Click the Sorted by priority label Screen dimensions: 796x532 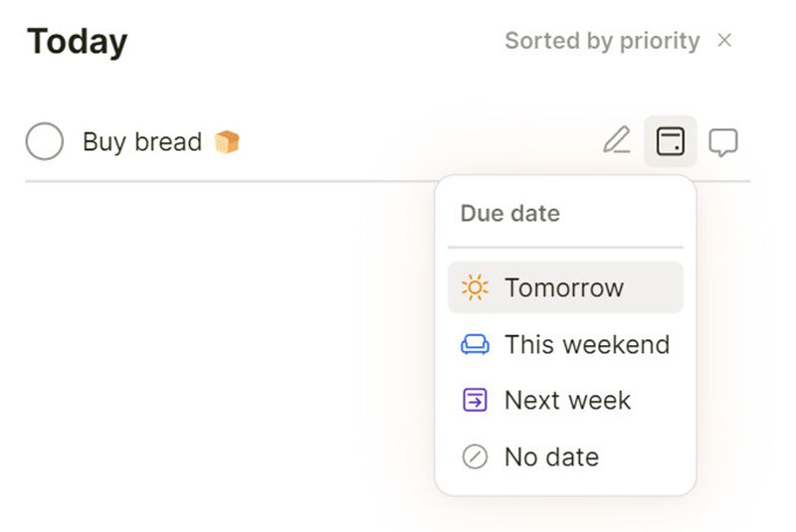[602, 41]
